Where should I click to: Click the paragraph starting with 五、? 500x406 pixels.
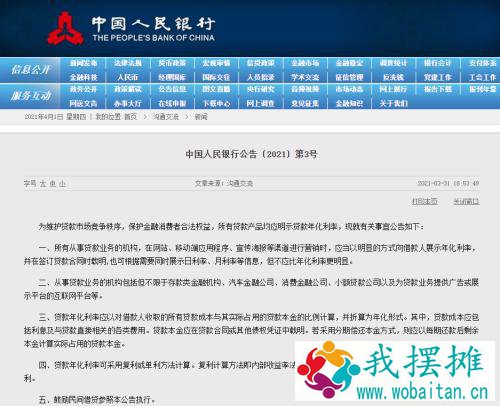pyautogui.click(x=97, y=399)
